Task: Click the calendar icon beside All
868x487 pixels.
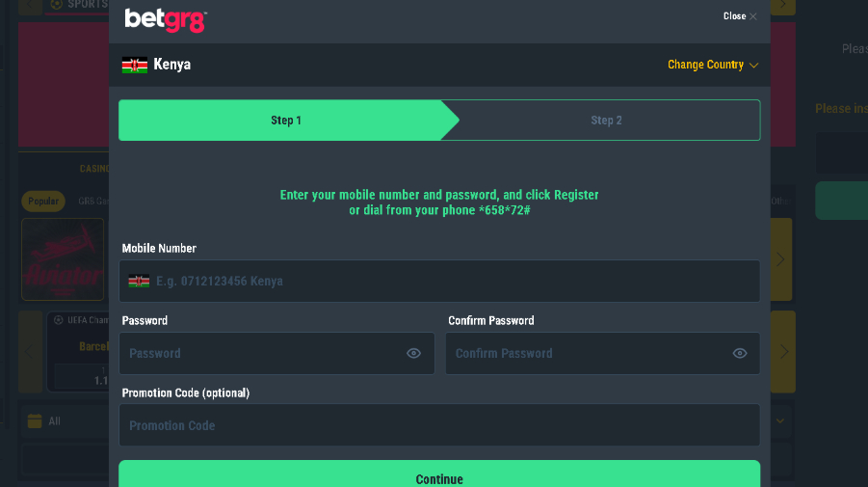Action: pyautogui.click(x=35, y=421)
